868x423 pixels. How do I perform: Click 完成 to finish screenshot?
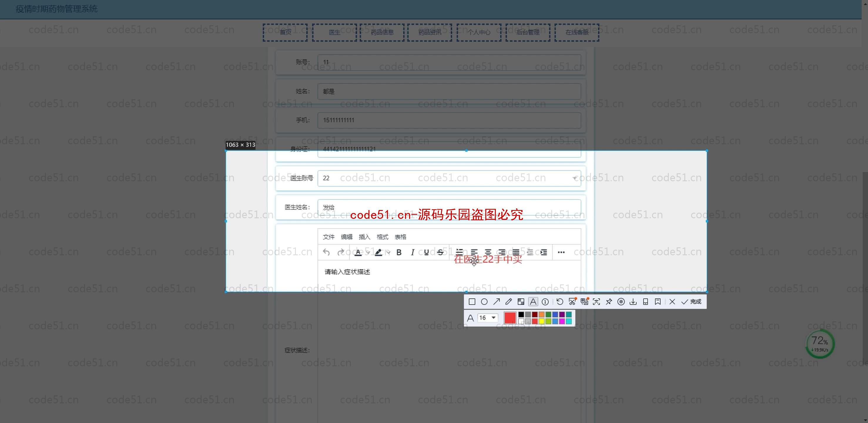coord(691,302)
